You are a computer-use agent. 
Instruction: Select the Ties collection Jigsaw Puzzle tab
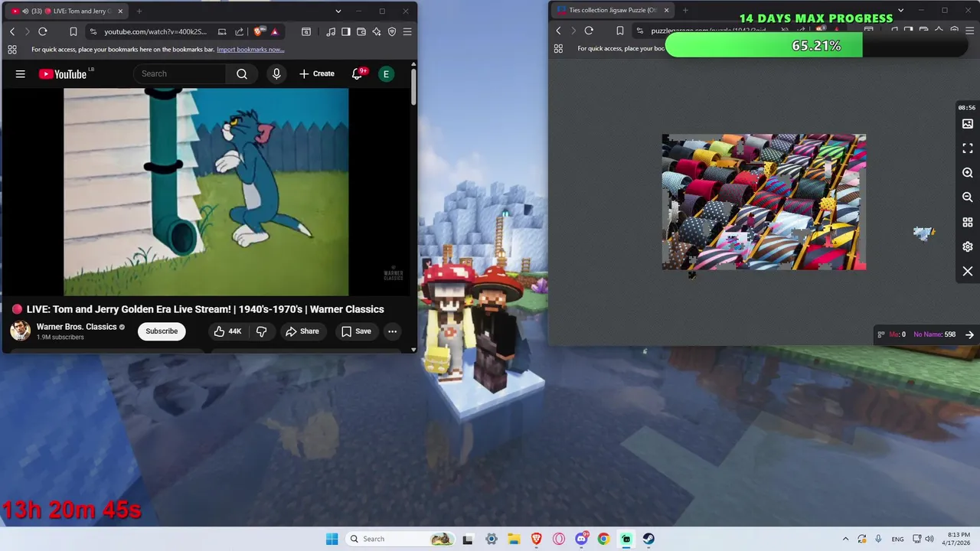click(613, 11)
